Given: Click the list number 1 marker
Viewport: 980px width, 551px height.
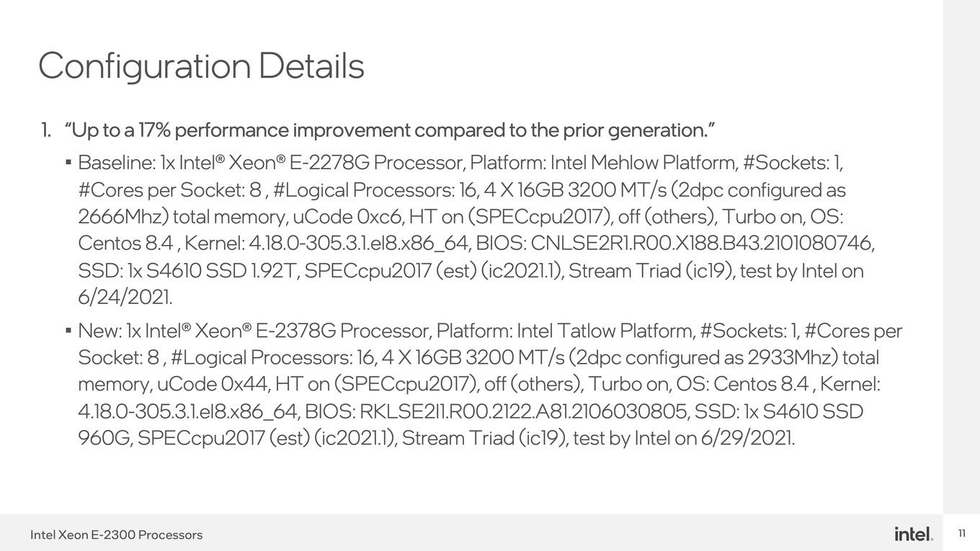Looking at the screenshot, I should tap(45, 130).
